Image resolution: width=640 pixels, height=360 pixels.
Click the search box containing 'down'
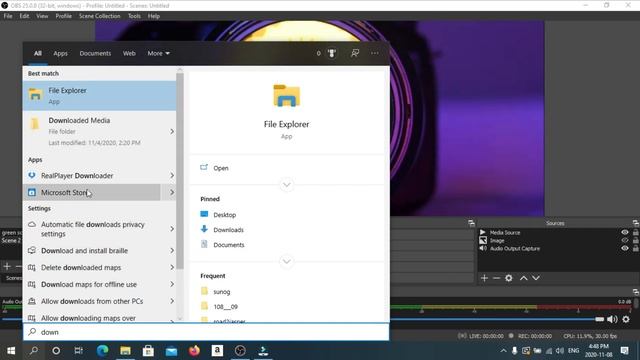[x=206, y=332]
